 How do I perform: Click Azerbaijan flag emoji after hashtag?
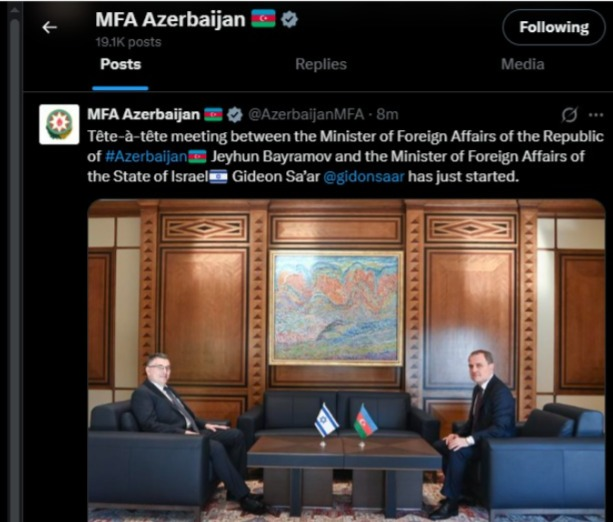click(197, 157)
